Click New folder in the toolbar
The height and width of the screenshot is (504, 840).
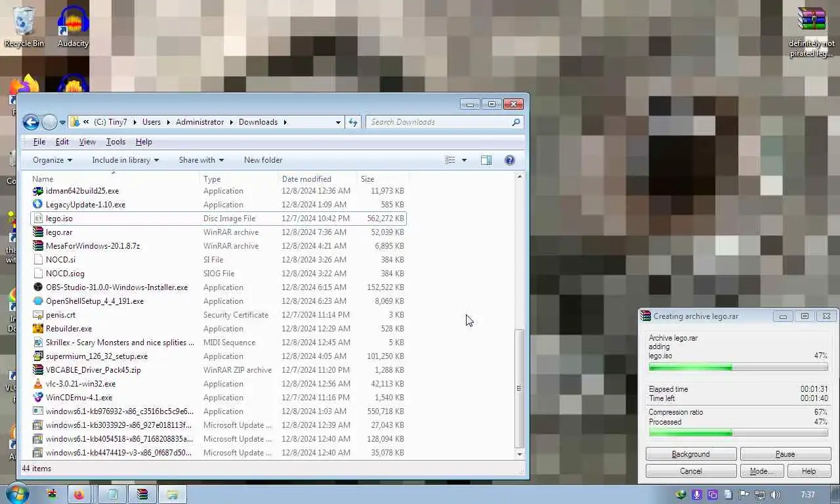pos(263,160)
